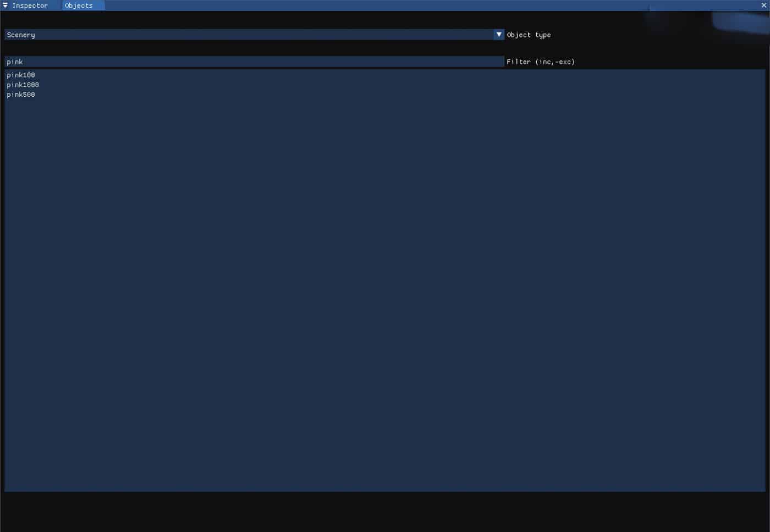Image resolution: width=770 pixels, height=532 pixels.
Task: Click the empty title bar area
Action: pos(385,6)
